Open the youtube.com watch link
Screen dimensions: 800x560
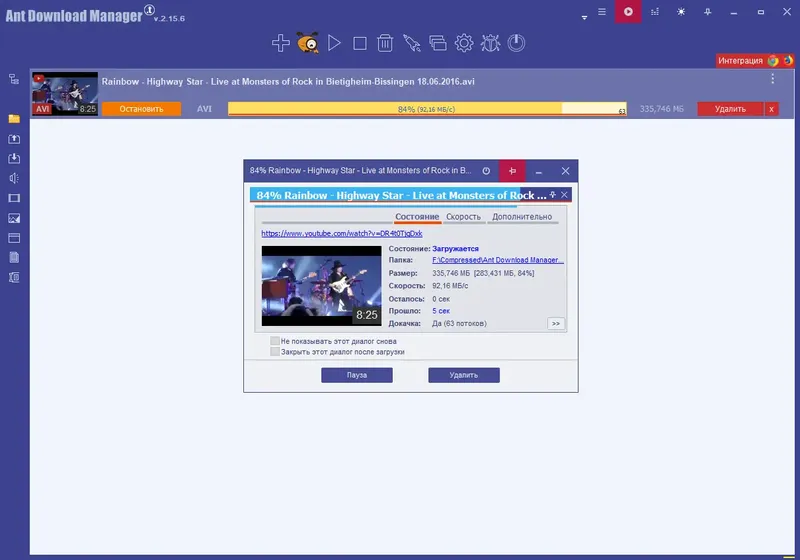pos(342,234)
